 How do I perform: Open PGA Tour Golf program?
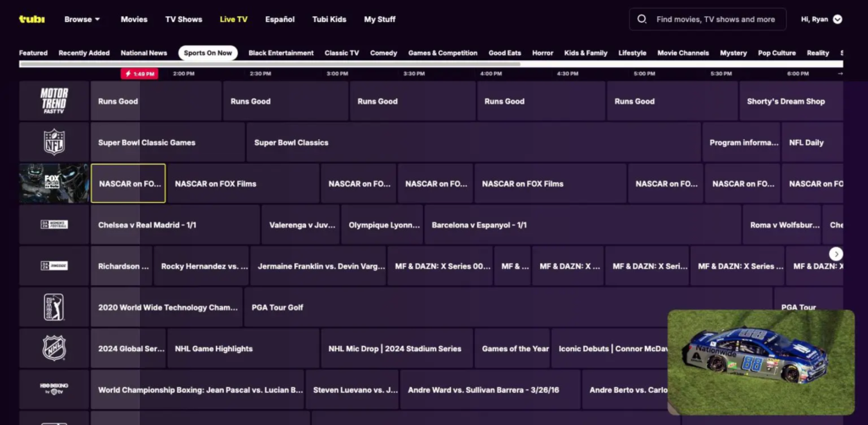509,307
